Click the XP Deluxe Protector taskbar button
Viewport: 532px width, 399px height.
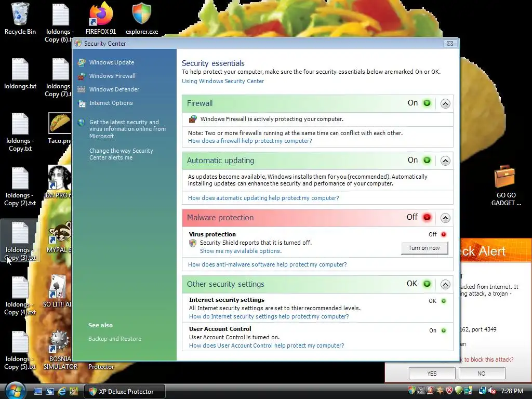click(125, 392)
